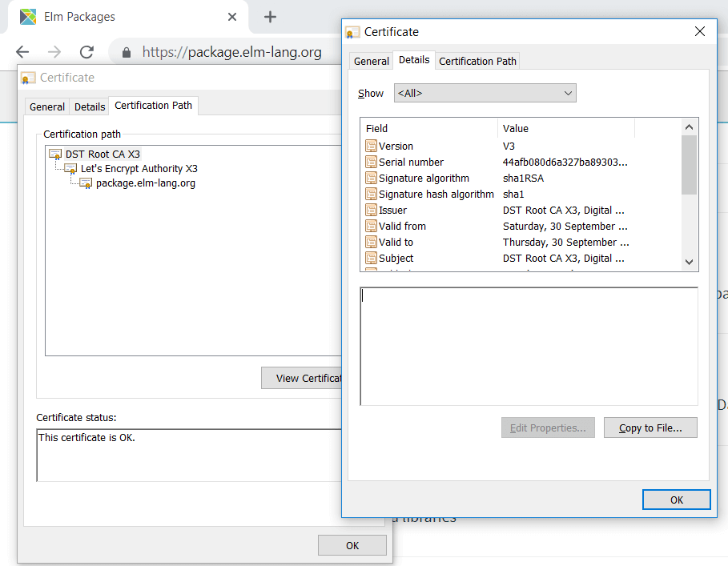Viewport: 728px width, 566px height.
Task: Open General tab in the front Certificate window
Action: (372, 61)
